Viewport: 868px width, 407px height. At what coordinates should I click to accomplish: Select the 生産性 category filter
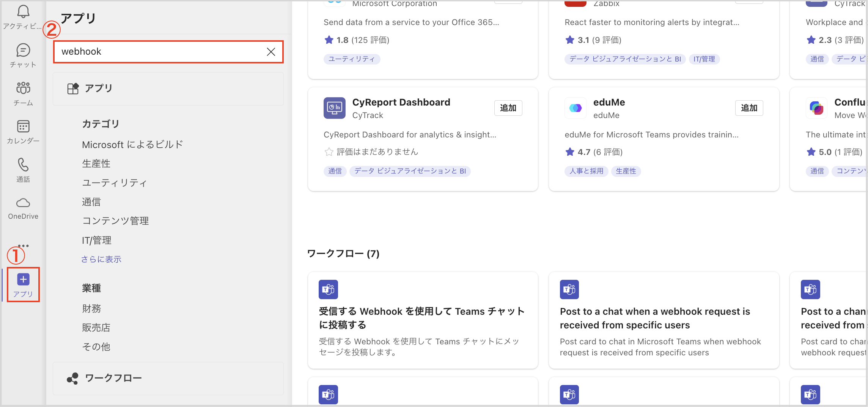(x=96, y=163)
